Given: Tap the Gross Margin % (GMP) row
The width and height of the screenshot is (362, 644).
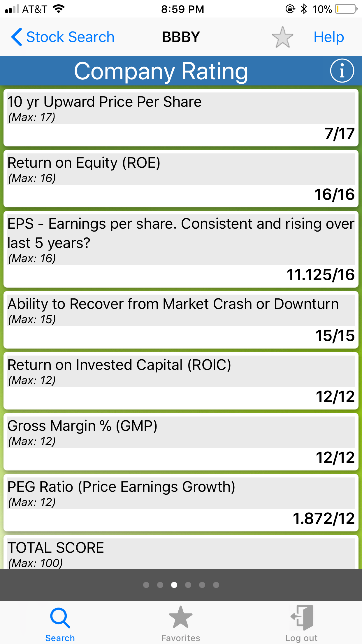Looking at the screenshot, I should (x=181, y=442).
